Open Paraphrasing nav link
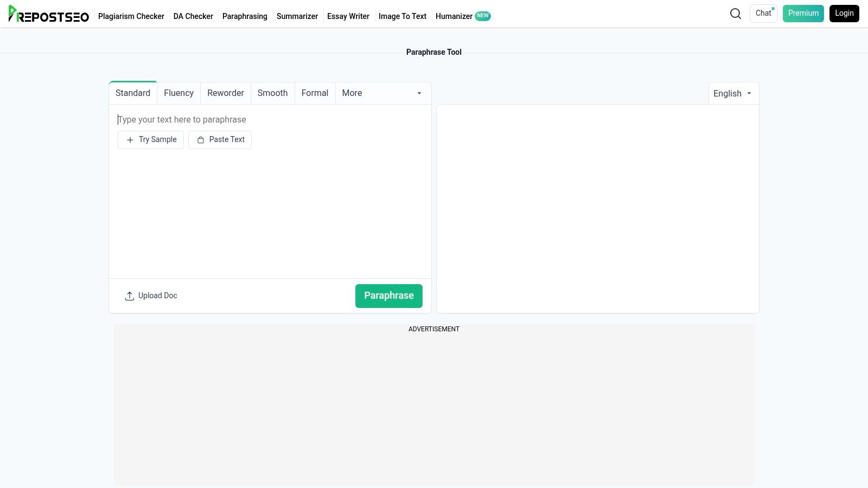 245,16
